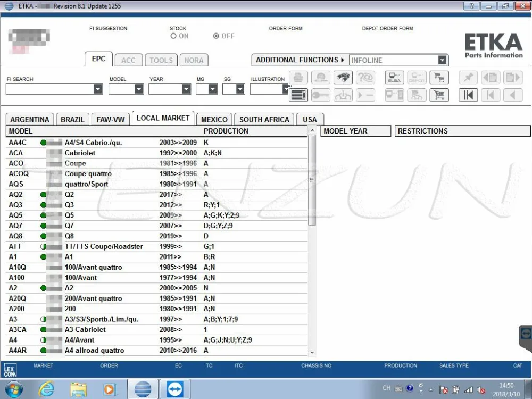
Task: Select the BRAZIL market tab
Action: click(x=72, y=119)
